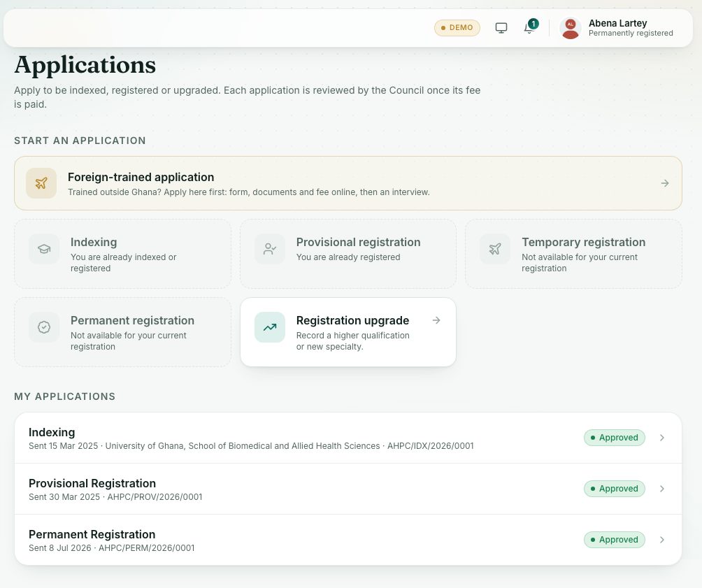Click 'Sent 30 Mar 2025 · AHPC/PROV/2026/0001' text
The image size is (702, 588).
click(115, 497)
